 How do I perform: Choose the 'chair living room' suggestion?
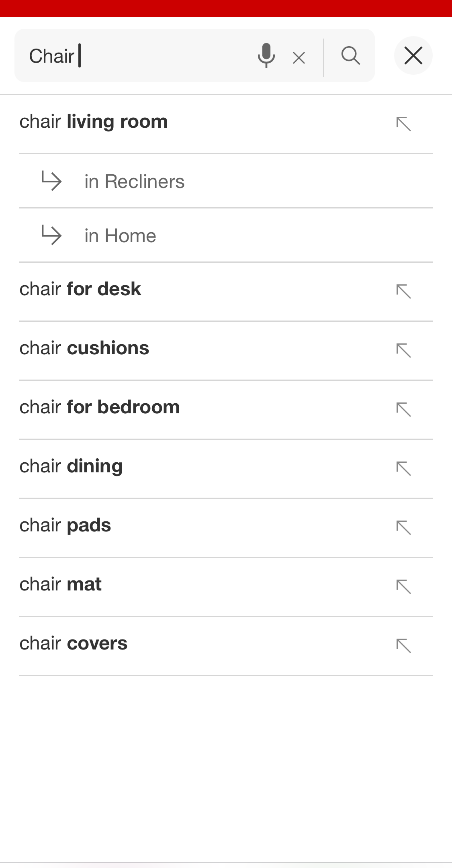click(94, 122)
